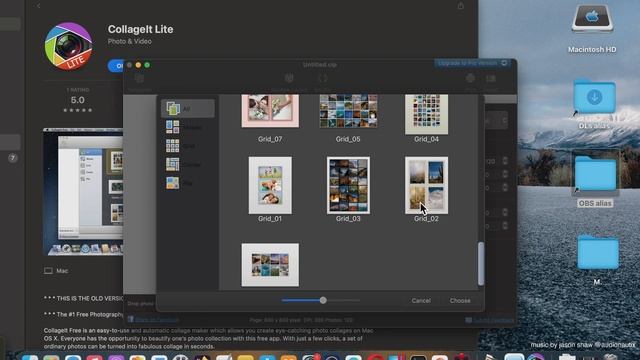Click the Mac platform label
640x360 pixels.
coord(56,271)
